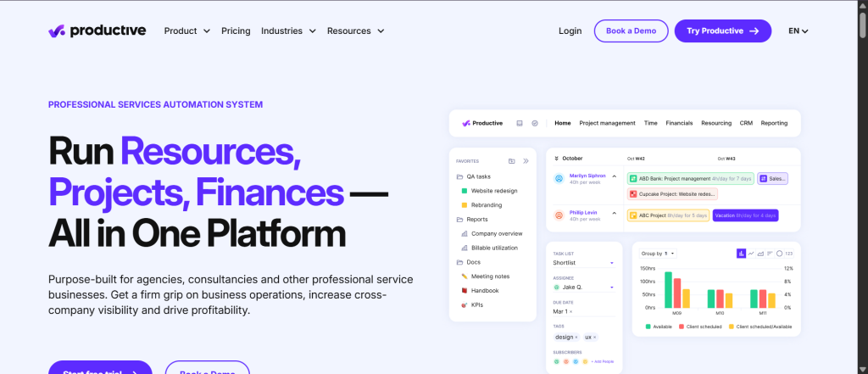This screenshot has height=374, width=868.
Task: Click Phillip Levin's avatar icon
Action: [559, 215]
